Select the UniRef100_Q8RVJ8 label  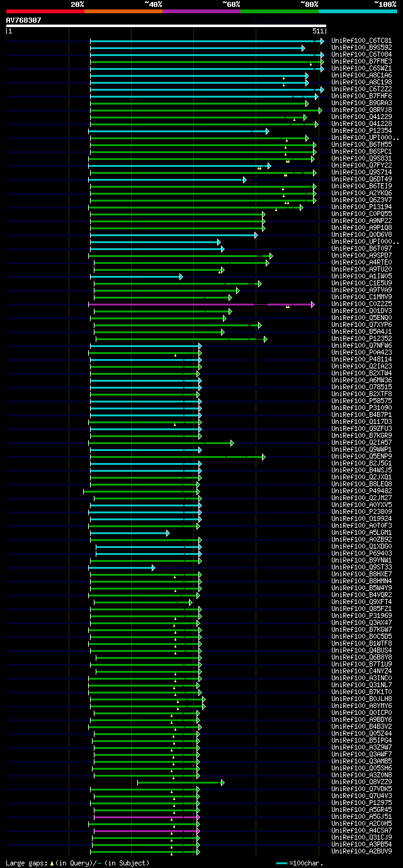361,110
